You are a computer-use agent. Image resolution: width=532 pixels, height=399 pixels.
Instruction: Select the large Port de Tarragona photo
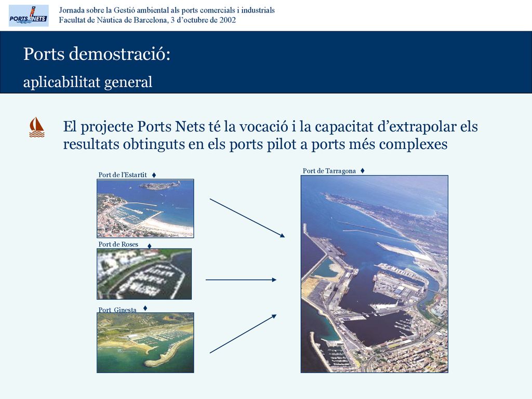pos(374,274)
